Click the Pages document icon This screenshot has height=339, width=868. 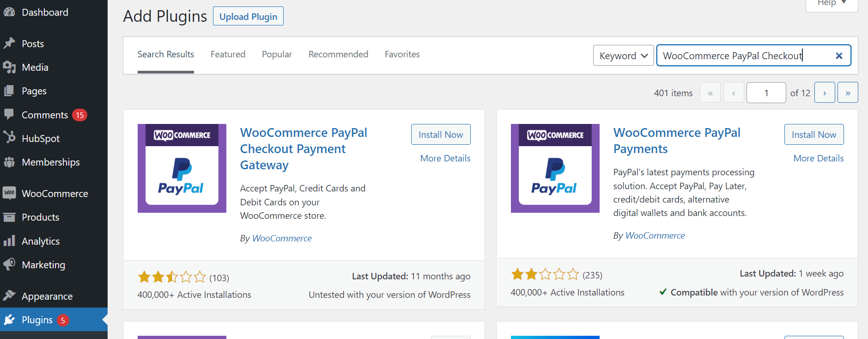coord(9,91)
